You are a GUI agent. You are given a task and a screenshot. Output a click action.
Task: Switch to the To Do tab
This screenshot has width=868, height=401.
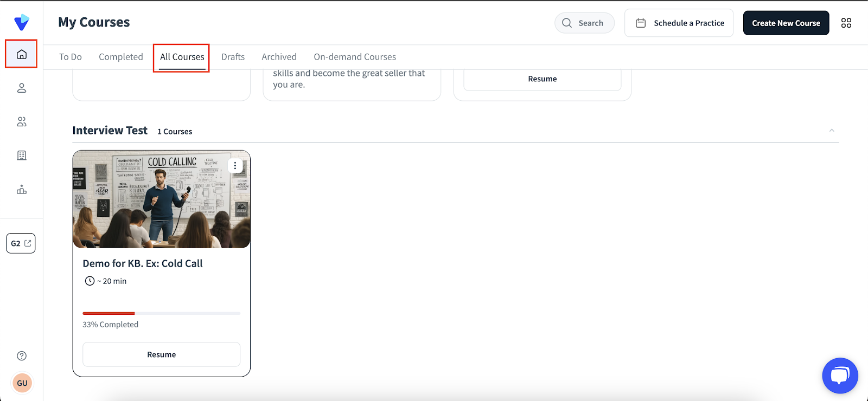click(x=71, y=57)
